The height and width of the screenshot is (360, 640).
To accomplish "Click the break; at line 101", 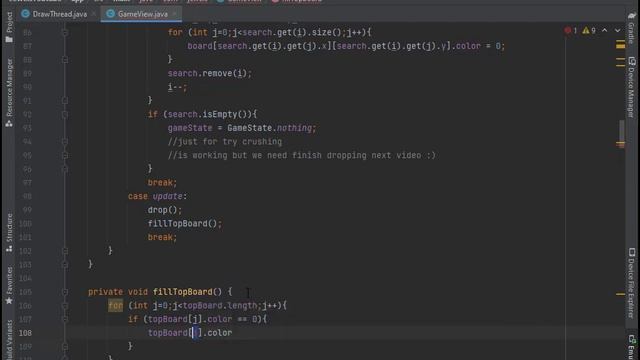I will tap(162, 237).
